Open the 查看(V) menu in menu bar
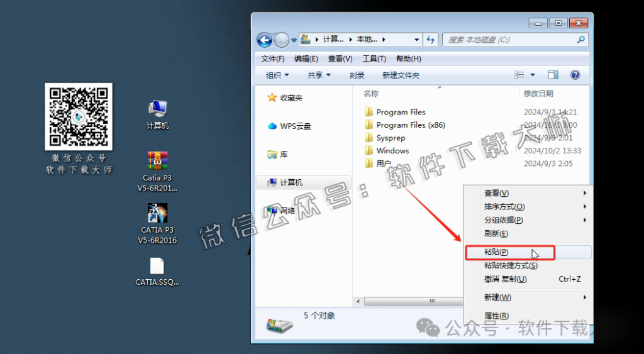The width and height of the screenshot is (644, 354). [340, 58]
